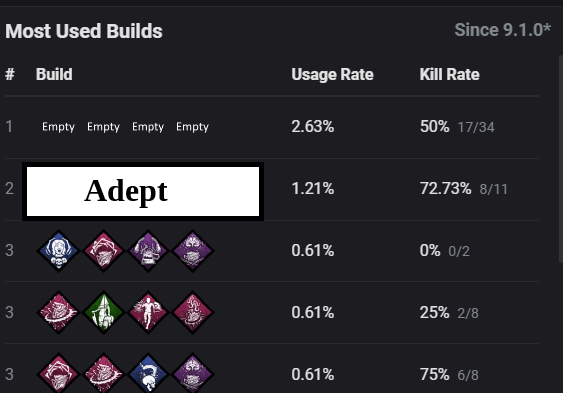The height and width of the screenshot is (393, 563).
Task: Open the first pink perk in the 25% kill rate build
Action: click(x=58, y=312)
